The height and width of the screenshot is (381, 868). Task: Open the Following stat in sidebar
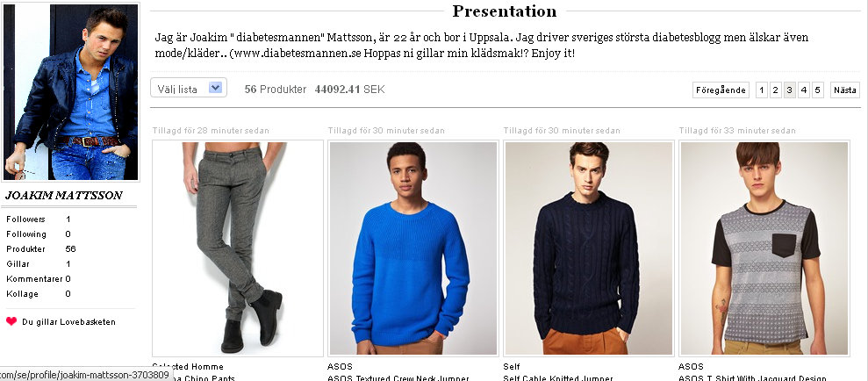[x=39, y=234]
